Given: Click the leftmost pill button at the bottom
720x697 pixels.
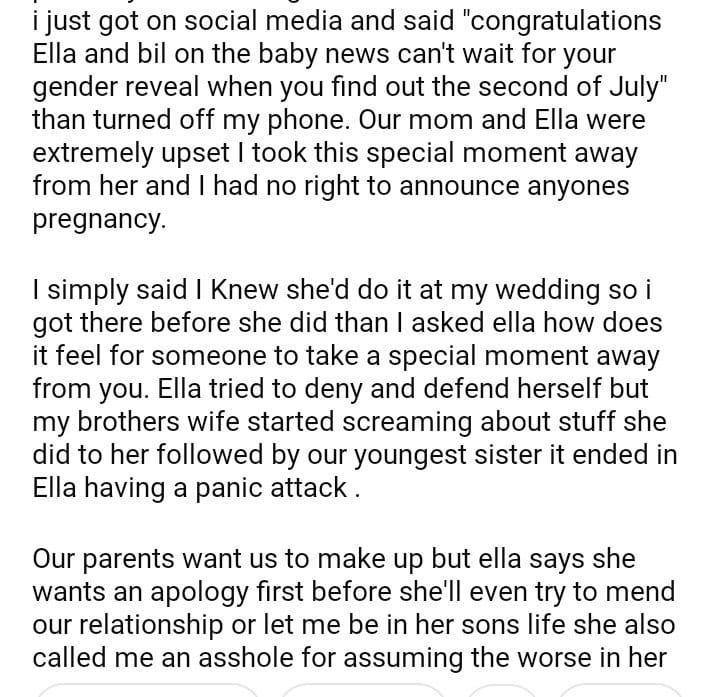Looking at the screenshot, I should pyautogui.click(x=148, y=691).
